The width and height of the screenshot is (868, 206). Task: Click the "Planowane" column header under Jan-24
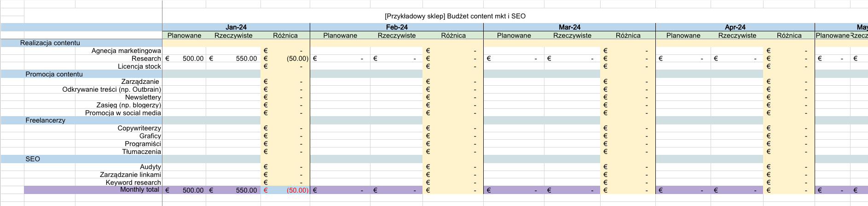pos(184,35)
